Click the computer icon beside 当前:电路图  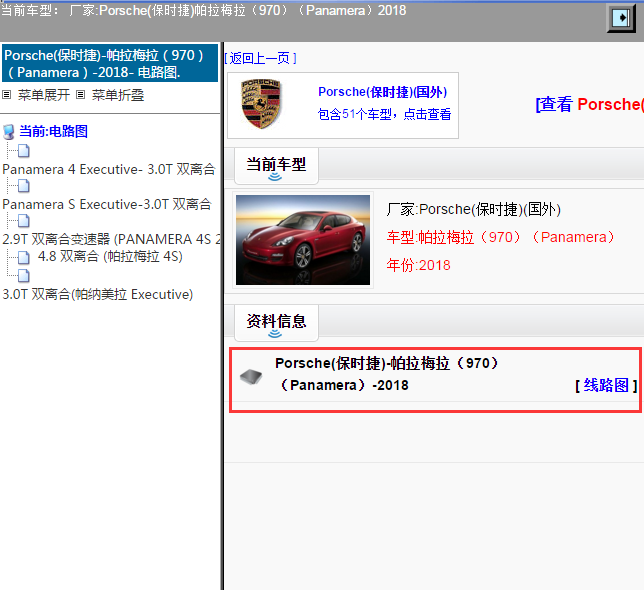(x=8, y=132)
